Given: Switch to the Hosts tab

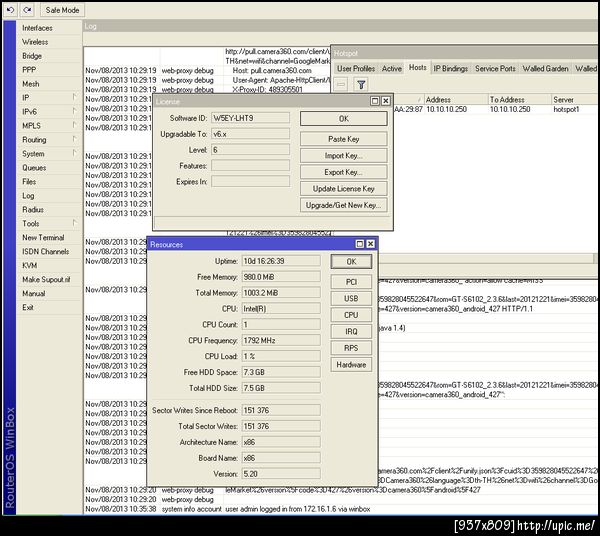Looking at the screenshot, I should pos(417,68).
